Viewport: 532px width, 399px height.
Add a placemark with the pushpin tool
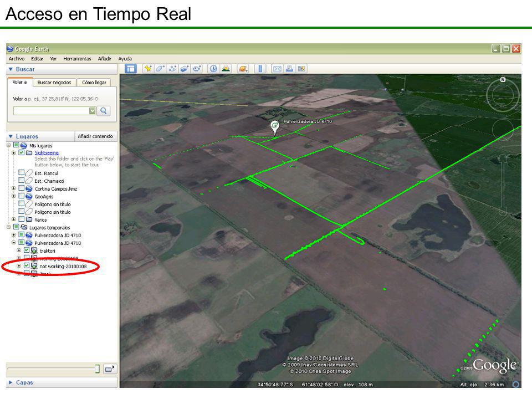147,69
